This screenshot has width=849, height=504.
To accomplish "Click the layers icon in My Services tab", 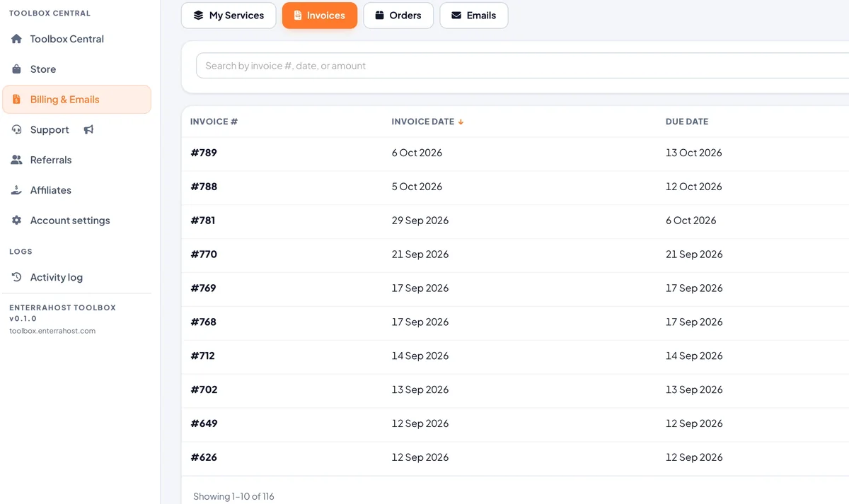I will (198, 16).
